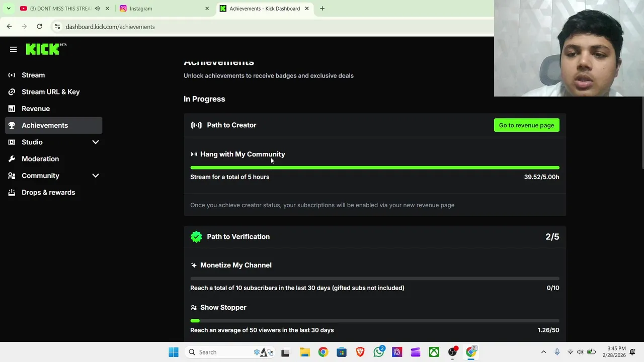Expand the Community submenu chevron
644x362 pixels.
pyautogui.click(x=96, y=175)
